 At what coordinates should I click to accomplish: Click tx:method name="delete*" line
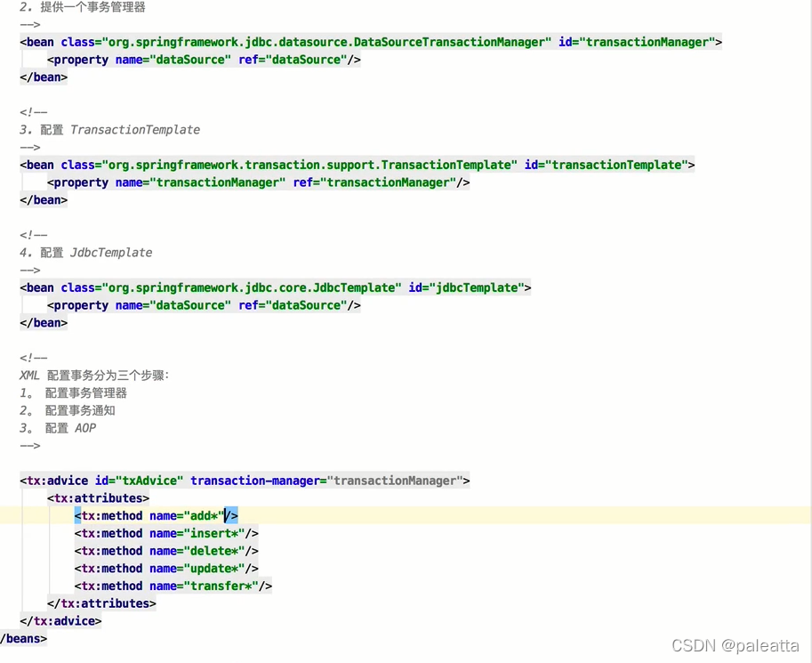pos(166,551)
